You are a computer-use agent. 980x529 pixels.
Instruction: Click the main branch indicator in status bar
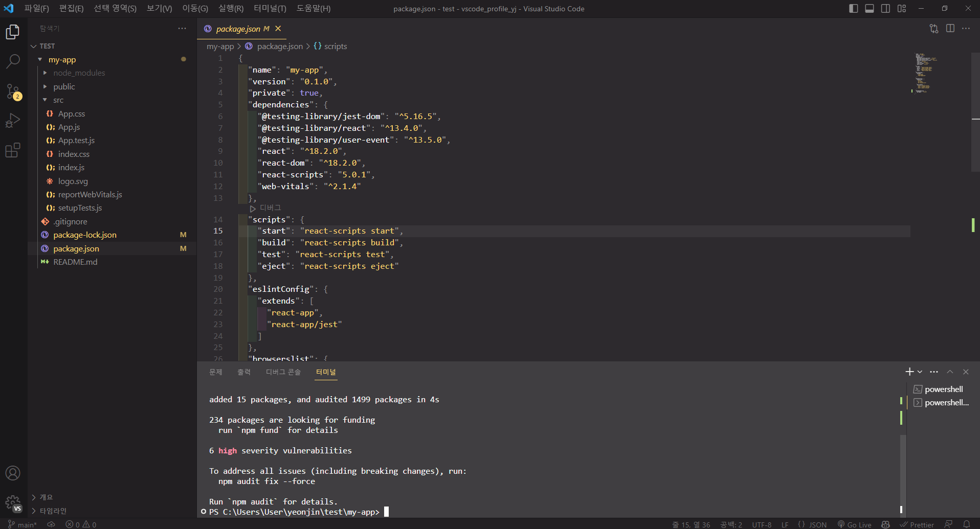pyautogui.click(x=22, y=524)
